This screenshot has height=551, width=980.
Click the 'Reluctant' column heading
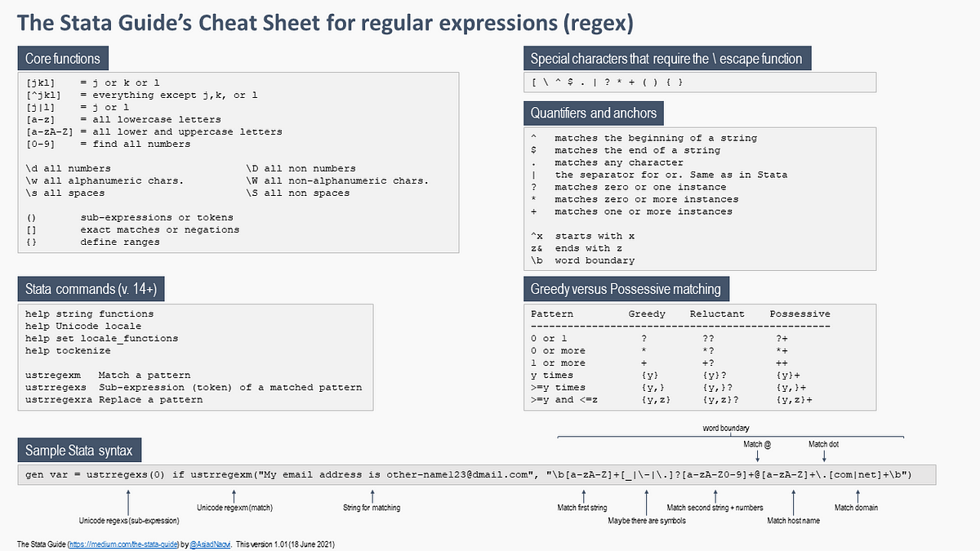[x=717, y=313]
